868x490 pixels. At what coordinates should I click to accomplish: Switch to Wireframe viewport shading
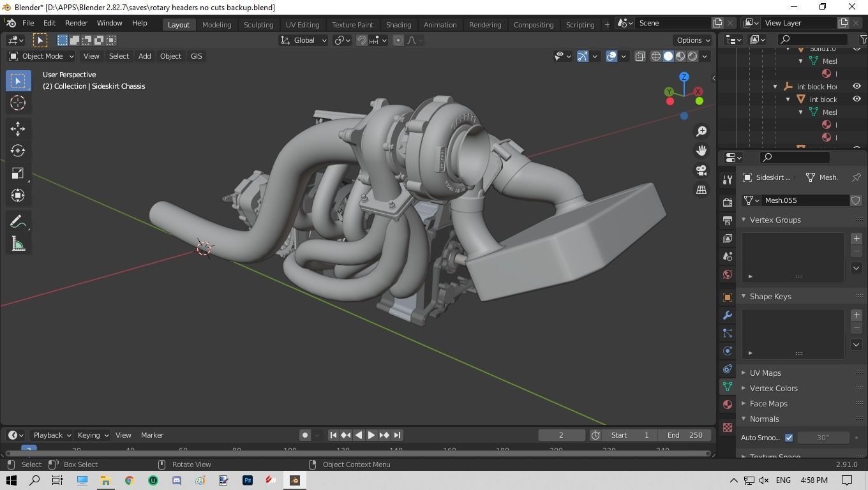click(655, 56)
